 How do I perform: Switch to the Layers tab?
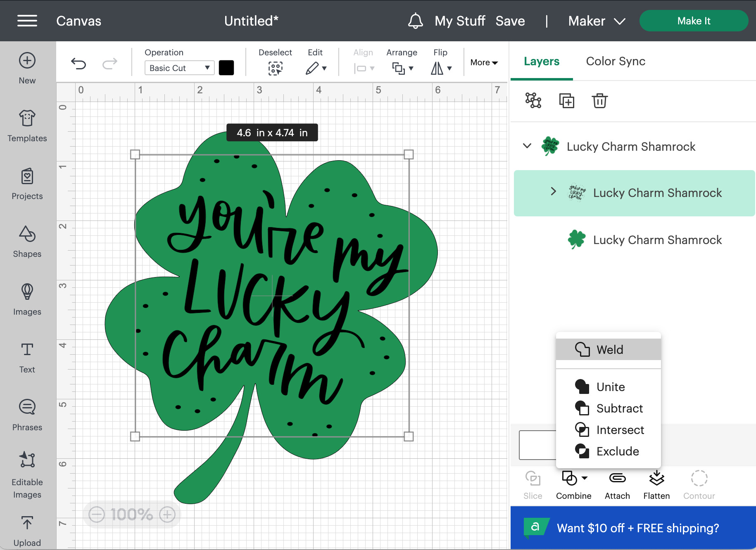pyautogui.click(x=542, y=61)
